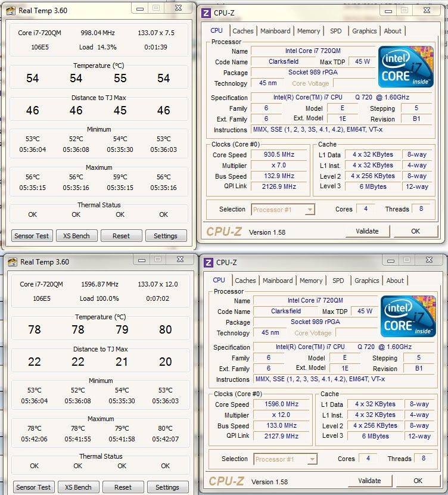Open Settings in upper Real Temp window

tap(166, 236)
